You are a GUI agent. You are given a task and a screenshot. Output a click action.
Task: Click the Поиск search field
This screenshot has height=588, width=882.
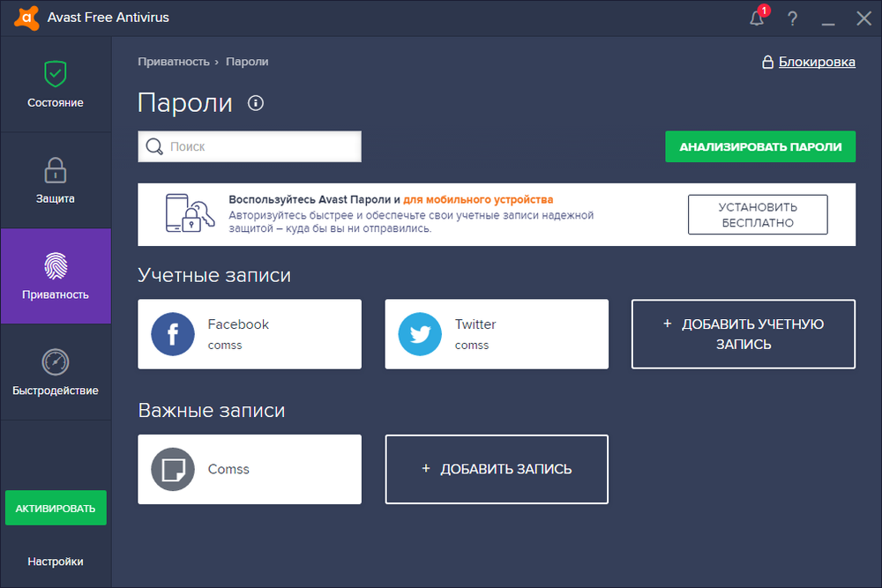(250, 146)
